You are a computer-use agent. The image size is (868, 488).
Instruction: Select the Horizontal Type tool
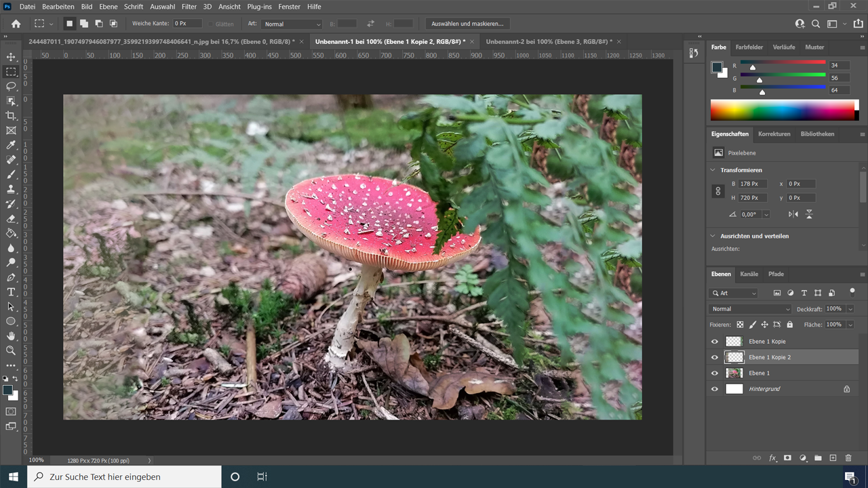click(10, 292)
